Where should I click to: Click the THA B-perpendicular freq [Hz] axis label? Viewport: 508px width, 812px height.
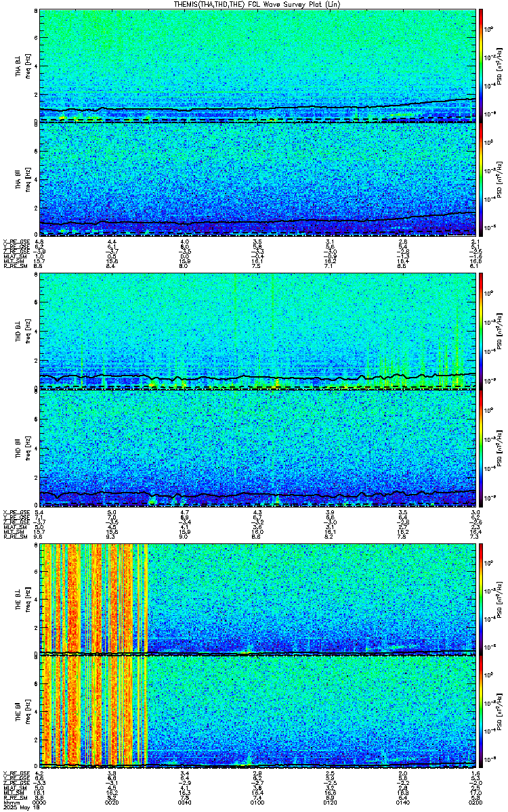click(x=27, y=66)
